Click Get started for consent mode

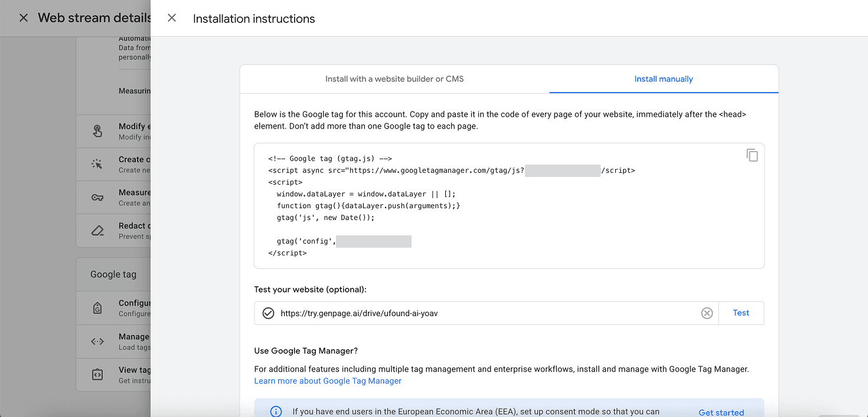pos(721,412)
